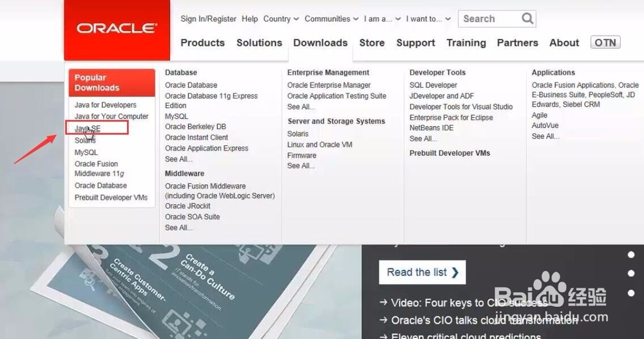Viewport: 644px width, 339px height.
Task: Open SQL Developer link
Action: [433, 86]
